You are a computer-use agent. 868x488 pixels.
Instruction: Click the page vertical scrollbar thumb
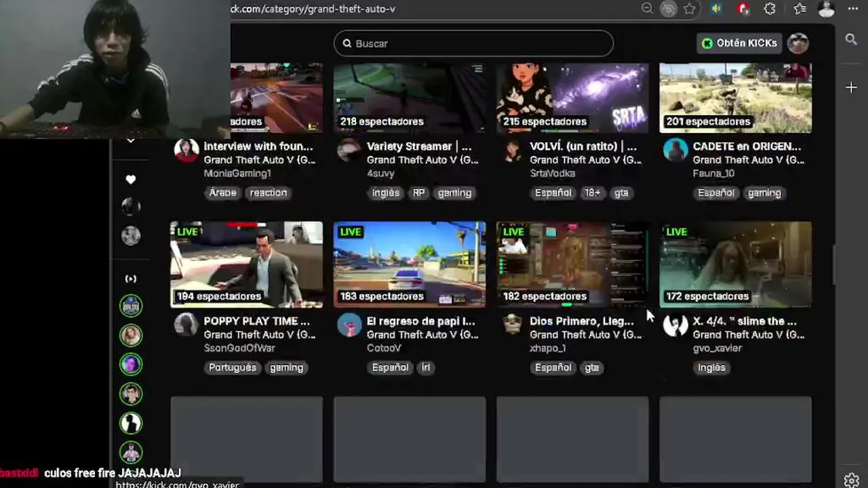pyautogui.click(x=834, y=264)
